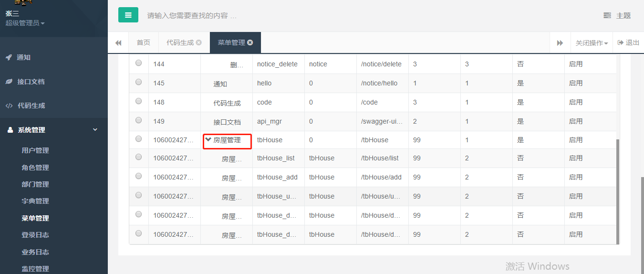This screenshot has height=274, width=644.
Task: Focus the 请输入您需要查找的内容 search field
Action: [192, 16]
